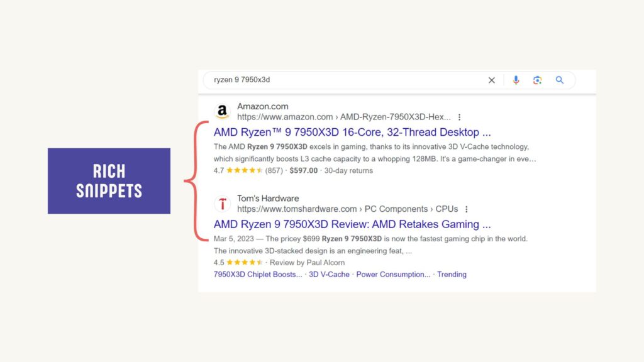Open the Amazon favicon icon

click(x=222, y=111)
